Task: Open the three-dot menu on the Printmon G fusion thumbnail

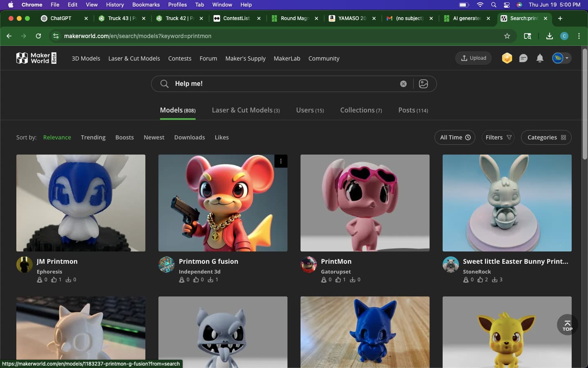Action: [281, 161]
